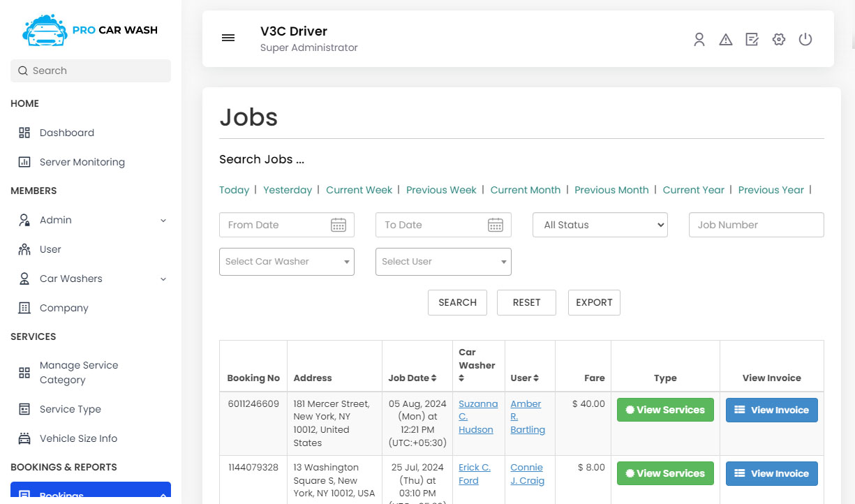View Services for booking 6011246609

(x=665, y=410)
